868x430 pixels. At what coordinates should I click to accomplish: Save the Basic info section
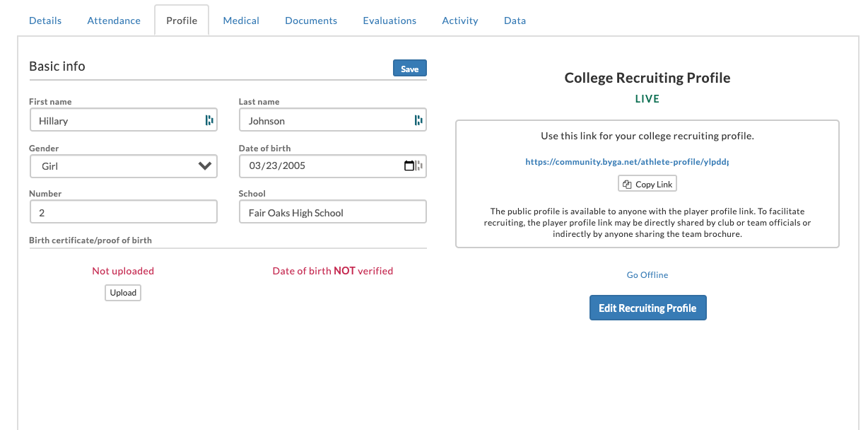[410, 69]
